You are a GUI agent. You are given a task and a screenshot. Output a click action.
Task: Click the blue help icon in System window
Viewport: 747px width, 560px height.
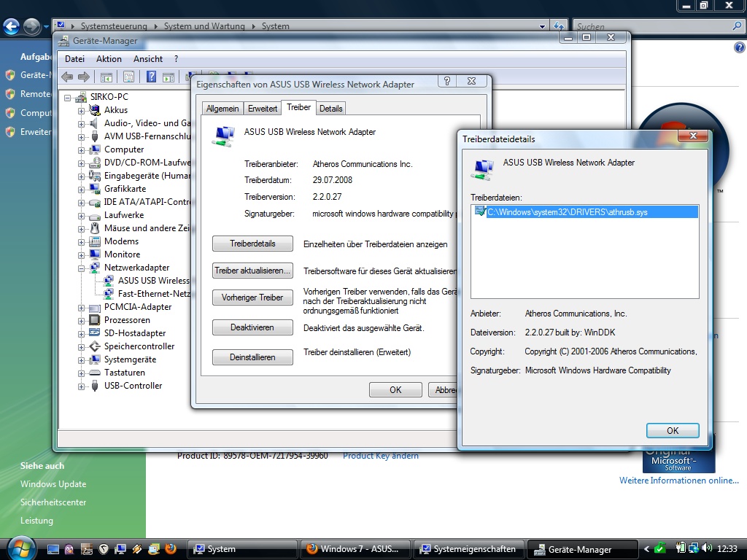[x=739, y=47]
